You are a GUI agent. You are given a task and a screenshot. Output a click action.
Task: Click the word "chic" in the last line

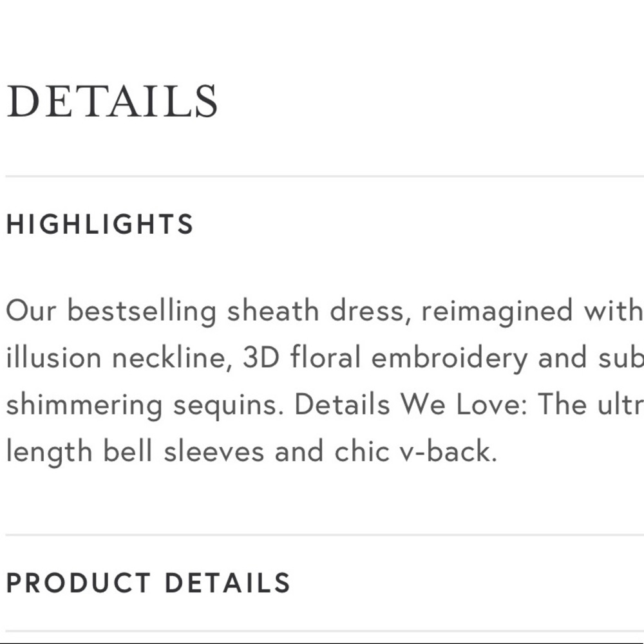(x=362, y=451)
